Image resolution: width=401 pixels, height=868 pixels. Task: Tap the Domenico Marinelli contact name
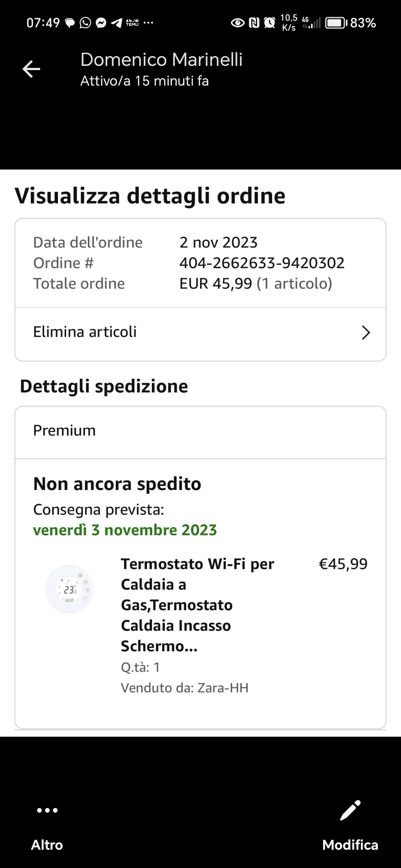click(x=162, y=59)
